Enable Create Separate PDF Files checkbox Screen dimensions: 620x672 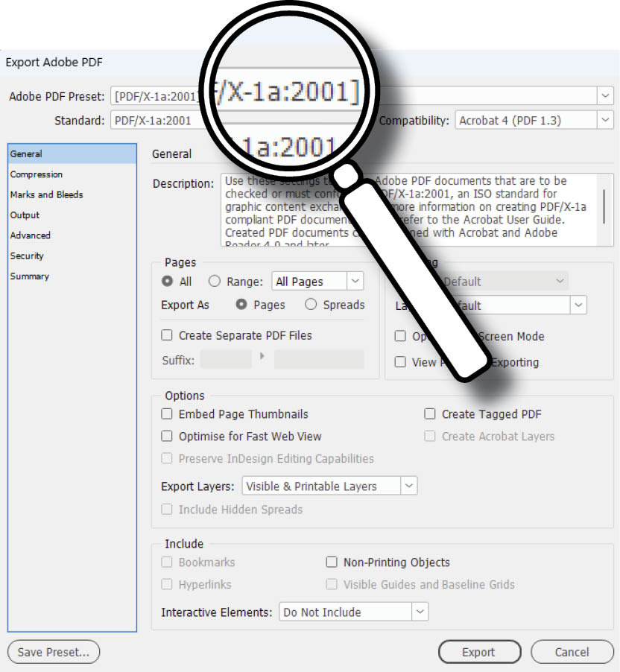point(167,335)
